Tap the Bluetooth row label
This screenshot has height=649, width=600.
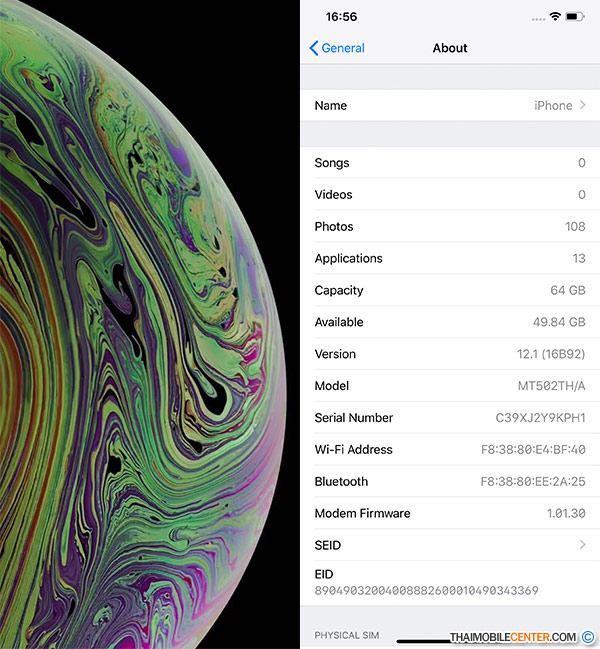click(x=341, y=481)
